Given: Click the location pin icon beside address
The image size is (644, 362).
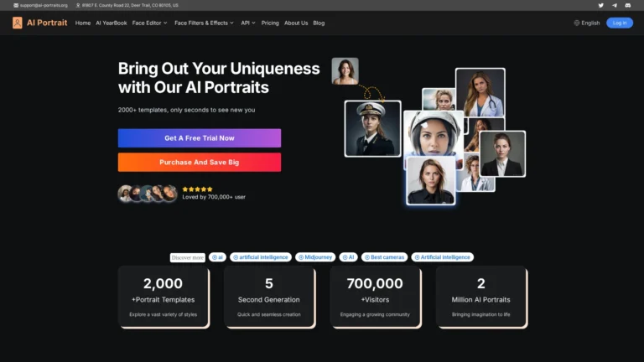Looking at the screenshot, I should click(78, 5).
